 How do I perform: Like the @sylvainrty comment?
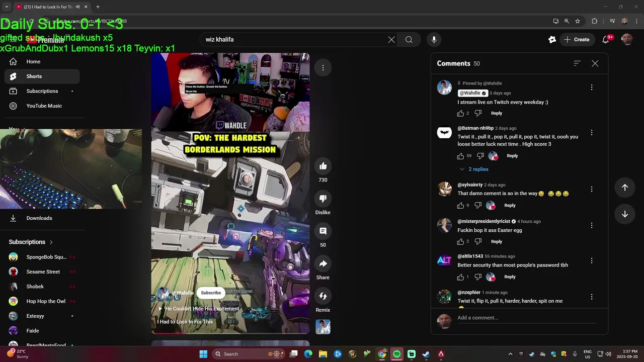[460, 205]
